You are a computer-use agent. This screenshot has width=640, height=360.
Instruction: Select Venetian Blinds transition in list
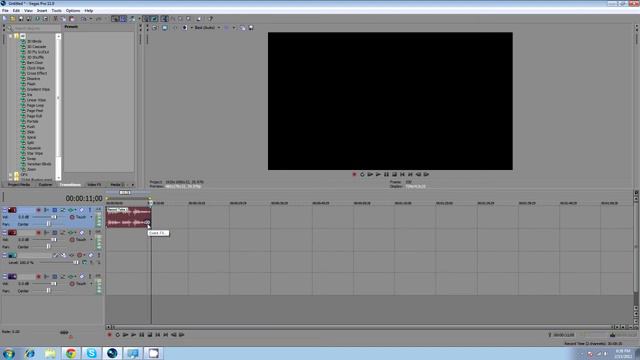coord(39,164)
